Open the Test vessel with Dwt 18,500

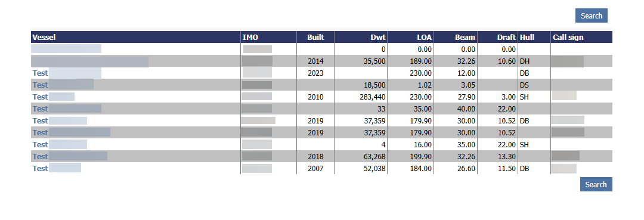(x=63, y=85)
